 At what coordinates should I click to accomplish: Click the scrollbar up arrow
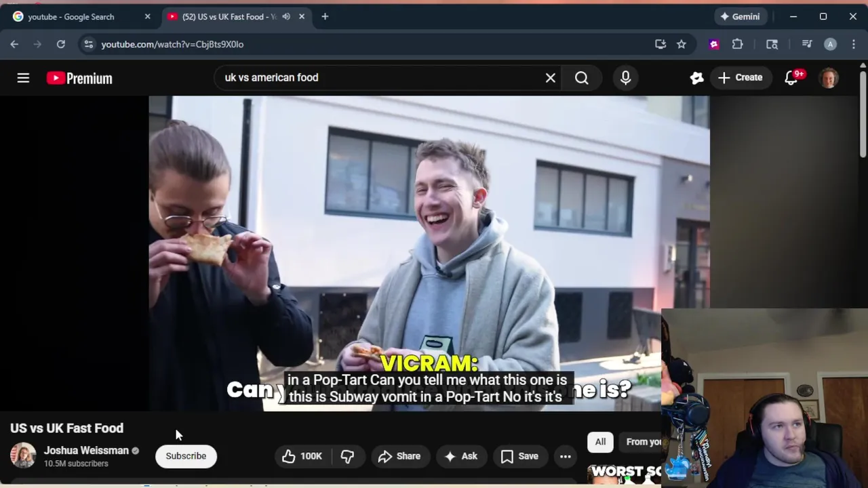[863, 65]
